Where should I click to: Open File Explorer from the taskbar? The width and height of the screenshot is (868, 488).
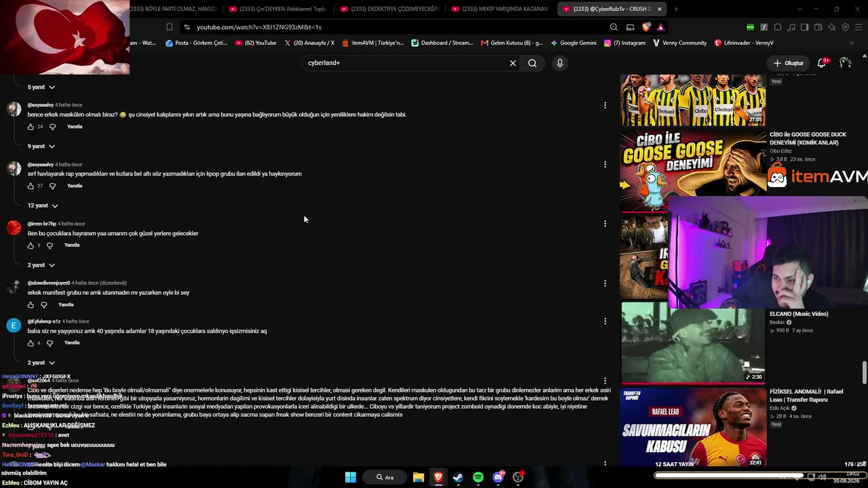(x=418, y=477)
